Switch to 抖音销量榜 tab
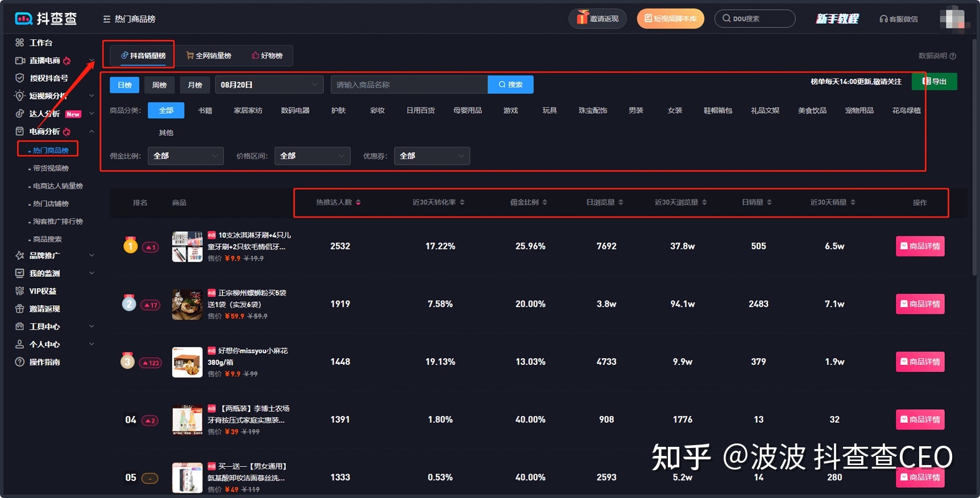The width and height of the screenshot is (980, 498). [143, 55]
